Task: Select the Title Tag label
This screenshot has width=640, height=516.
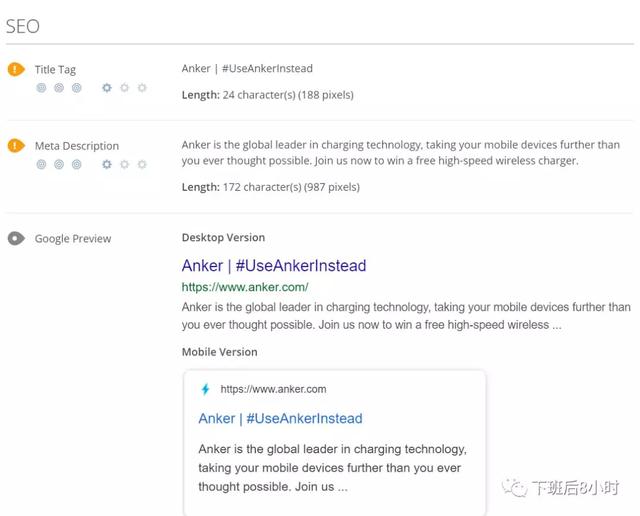Action: pos(55,69)
